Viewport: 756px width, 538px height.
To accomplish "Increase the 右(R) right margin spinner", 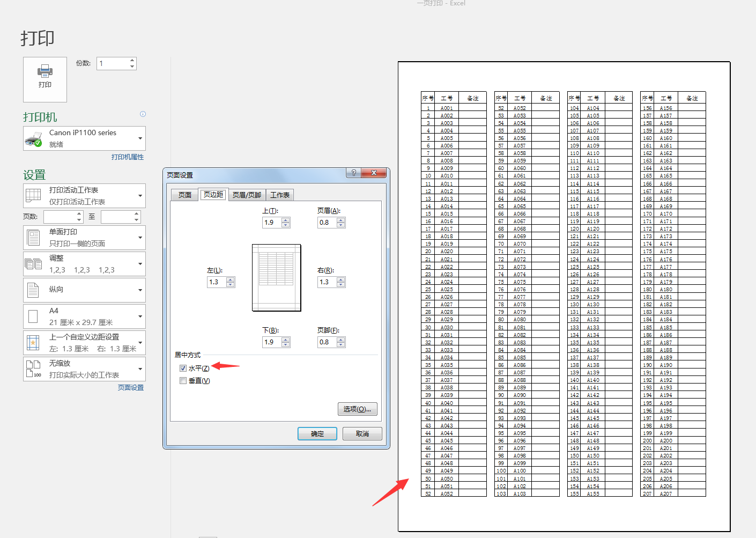I will [341, 279].
